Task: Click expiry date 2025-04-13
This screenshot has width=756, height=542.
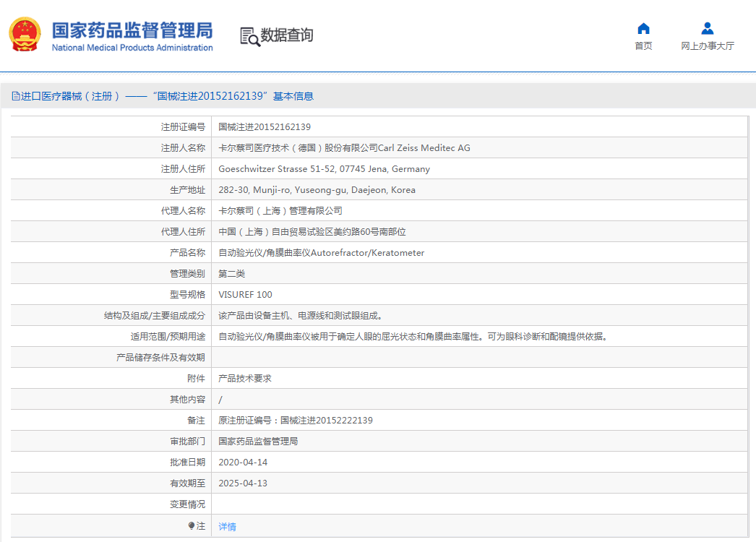Action: (x=243, y=483)
